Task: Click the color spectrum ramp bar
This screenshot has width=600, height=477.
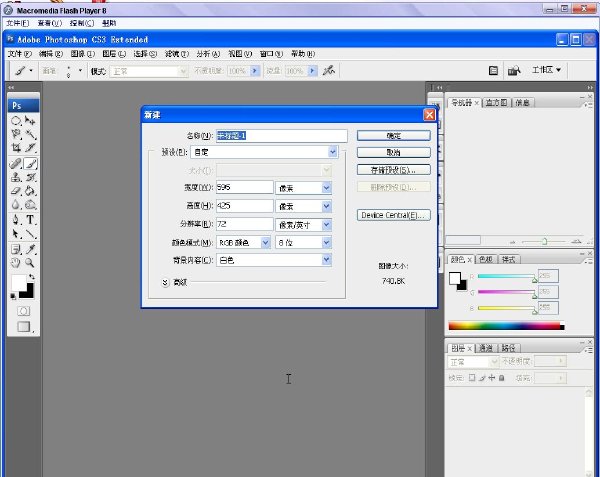Action: (506, 326)
